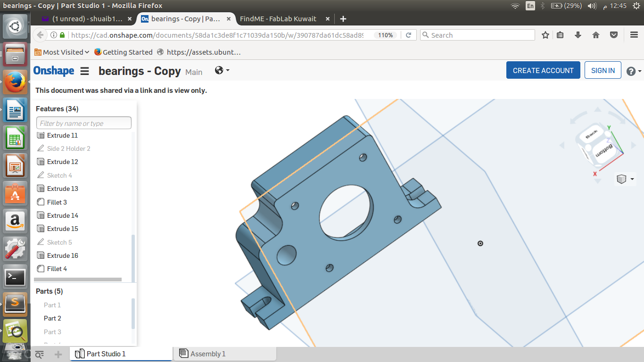Image resolution: width=644 pixels, height=362 pixels.
Task: Click the Extrude 15 feature icon
Action: click(41, 229)
